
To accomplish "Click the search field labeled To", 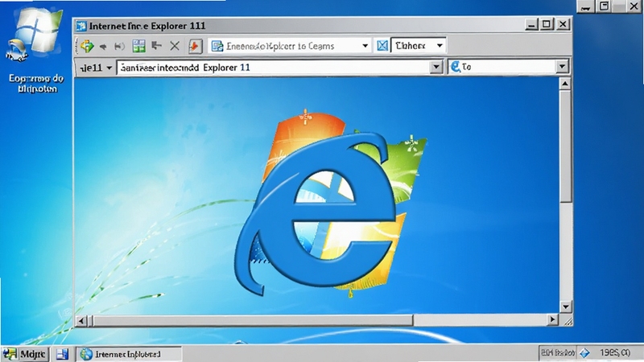I will pos(502,67).
